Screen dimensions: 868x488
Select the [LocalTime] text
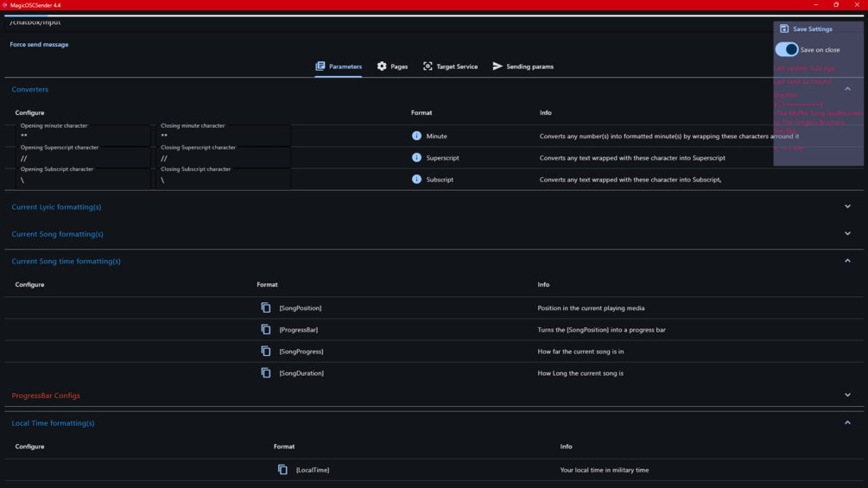pyautogui.click(x=313, y=470)
